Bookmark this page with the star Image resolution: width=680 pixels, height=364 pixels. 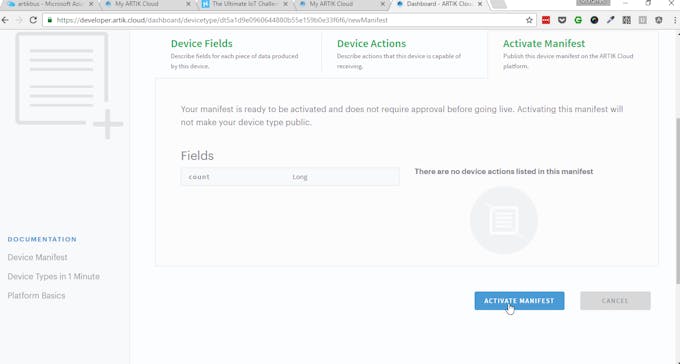click(529, 20)
